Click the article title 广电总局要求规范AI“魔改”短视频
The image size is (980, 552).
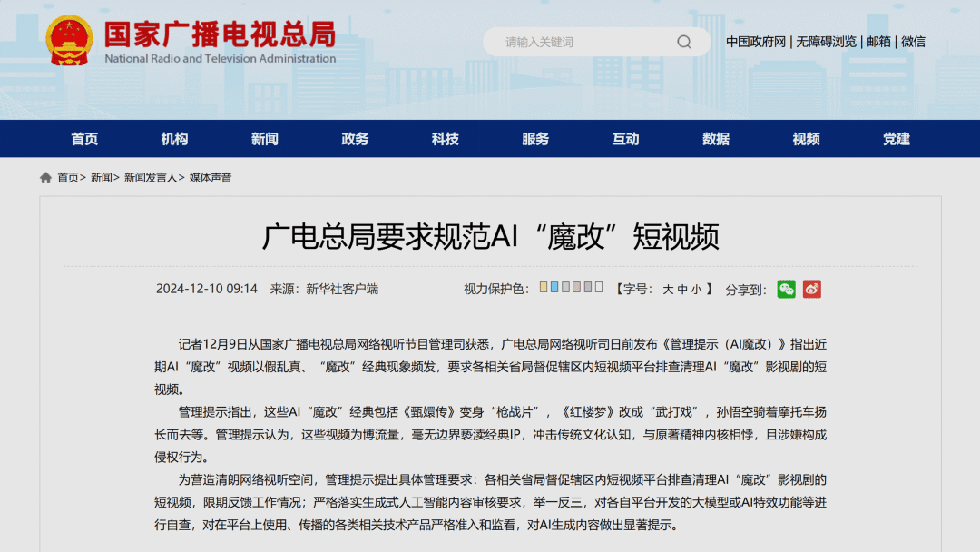[x=491, y=236]
